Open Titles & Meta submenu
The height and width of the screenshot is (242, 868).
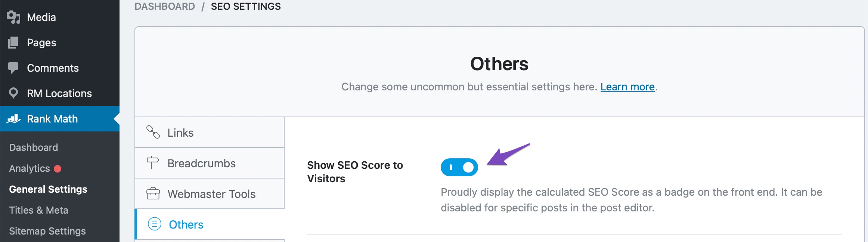coord(38,210)
